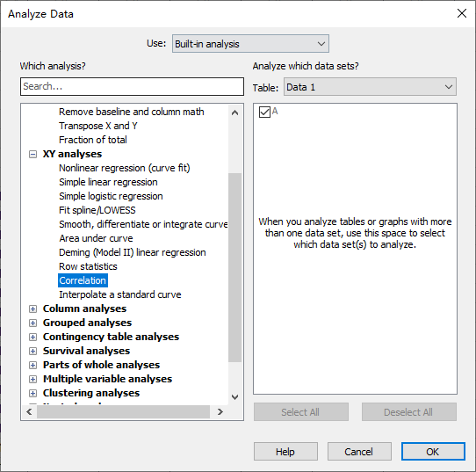The height and width of the screenshot is (472, 476).
Task: Select the highlighted Correlation analysis
Action: 83,280
